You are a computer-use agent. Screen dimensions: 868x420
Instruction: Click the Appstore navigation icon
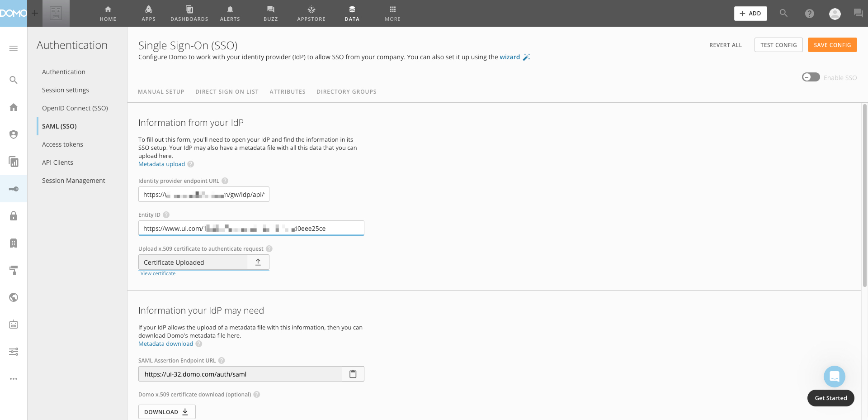point(311,13)
